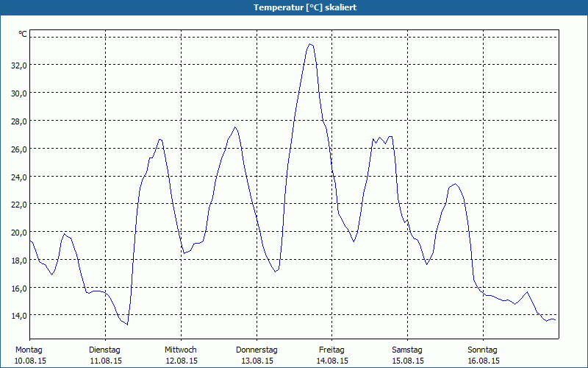Viewport: 588px width, 368px height.
Task: Pick the Donnerstag day label
Action: (x=257, y=350)
